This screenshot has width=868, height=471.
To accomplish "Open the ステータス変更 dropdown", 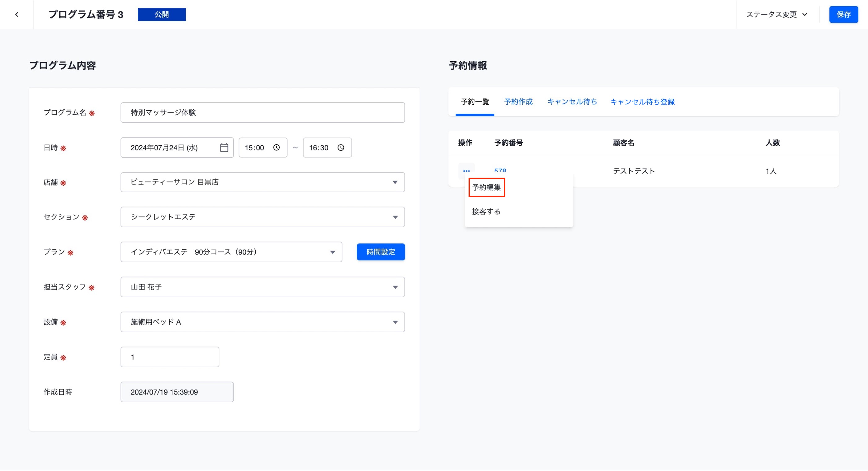I will (x=777, y=15).
